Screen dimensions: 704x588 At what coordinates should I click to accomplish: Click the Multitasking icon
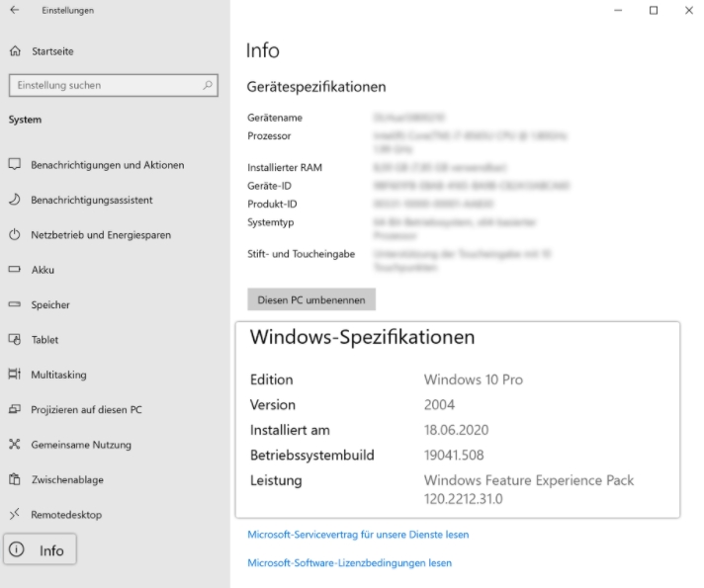15,374
